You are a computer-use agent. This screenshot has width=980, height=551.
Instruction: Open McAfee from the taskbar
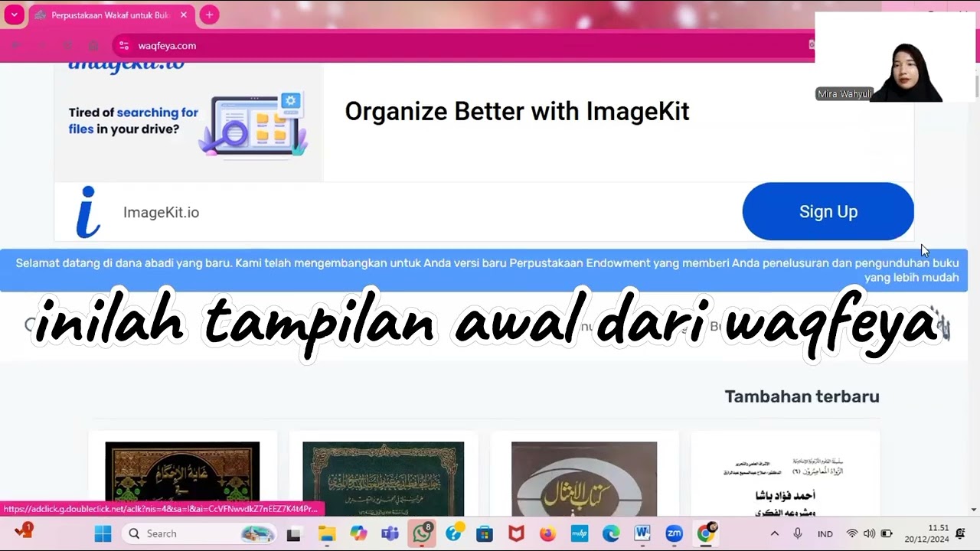click(x=516, y=533)
